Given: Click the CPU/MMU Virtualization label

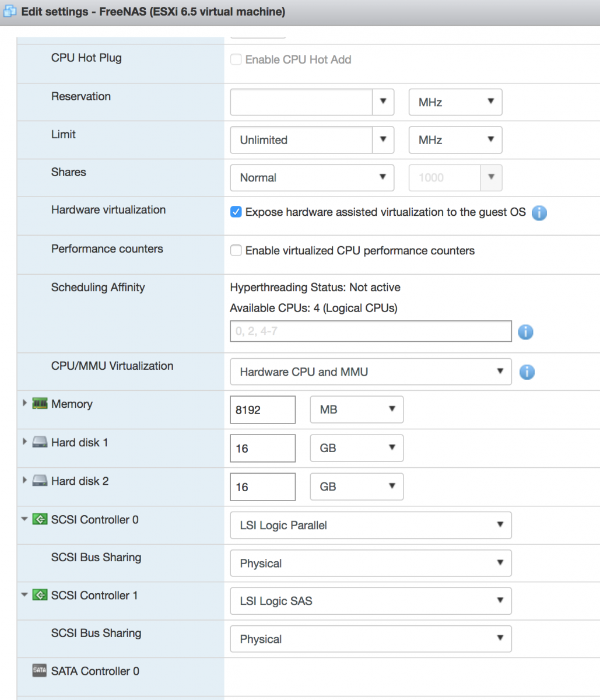Looking at the screenshot, I should tap(113, 366).
